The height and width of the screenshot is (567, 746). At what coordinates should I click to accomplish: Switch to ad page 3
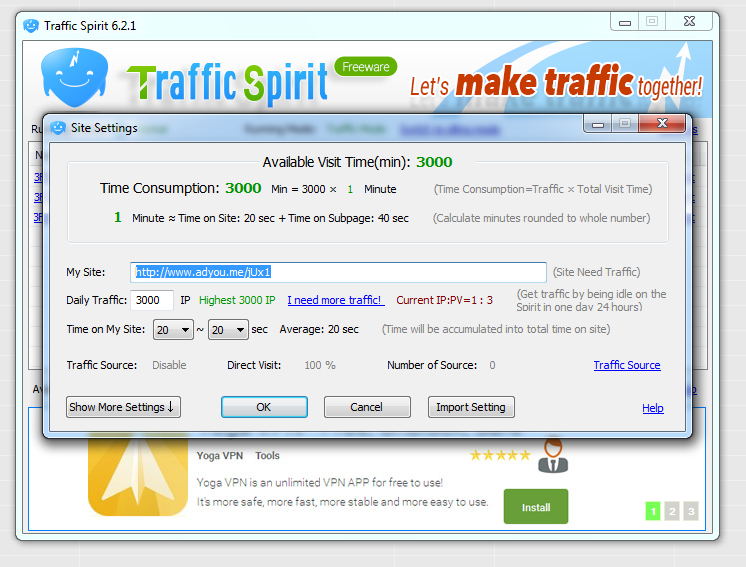691,511
